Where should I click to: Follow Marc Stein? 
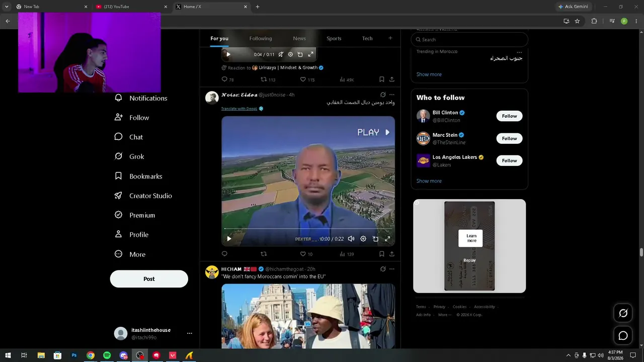509,138
